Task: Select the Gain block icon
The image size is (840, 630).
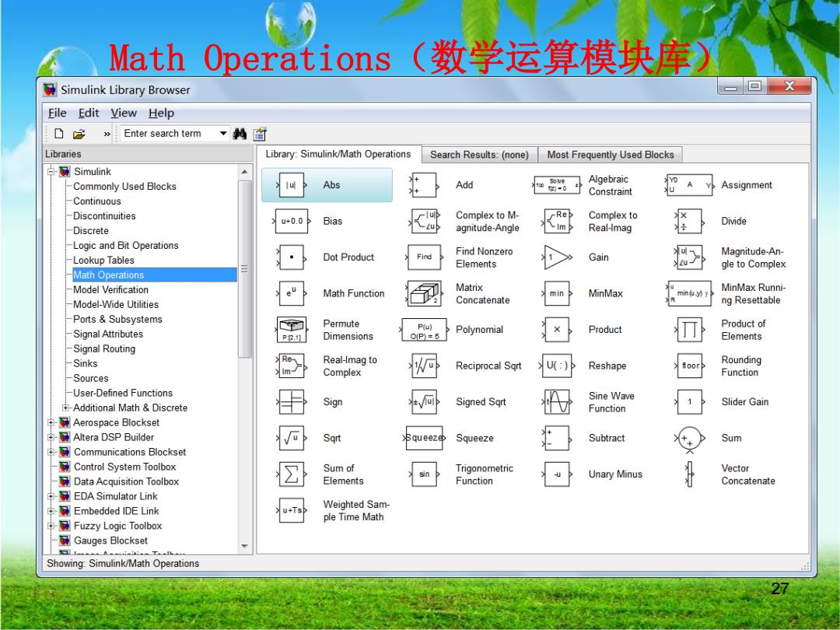Action: (x=557, y=257)
